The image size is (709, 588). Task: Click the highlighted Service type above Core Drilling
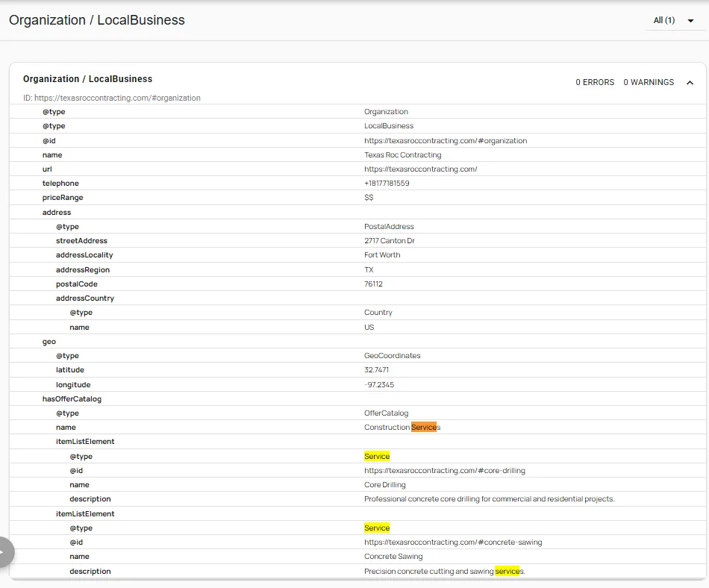(377, 457)
